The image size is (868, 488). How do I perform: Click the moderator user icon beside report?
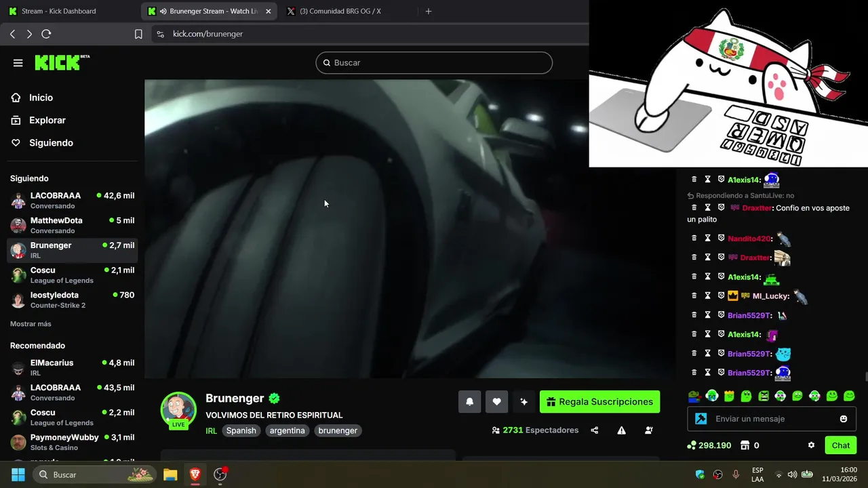coord(649,430)
